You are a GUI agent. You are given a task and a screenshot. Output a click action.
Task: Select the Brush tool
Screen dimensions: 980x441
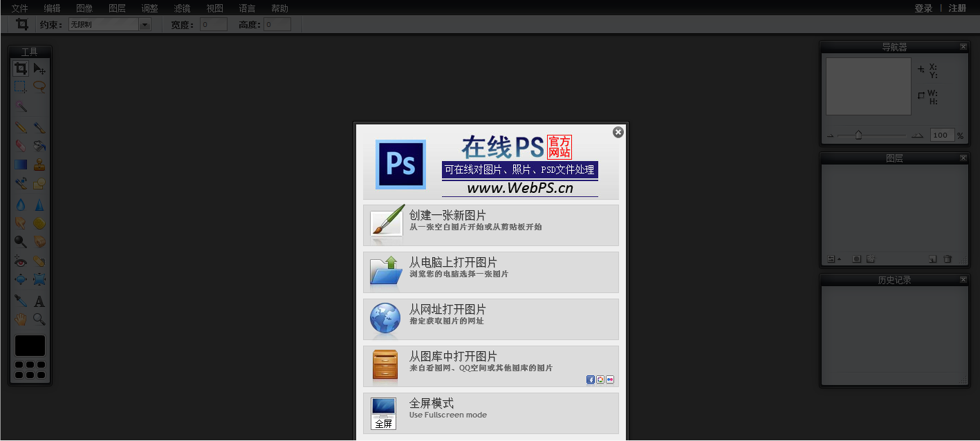point(39,128)
